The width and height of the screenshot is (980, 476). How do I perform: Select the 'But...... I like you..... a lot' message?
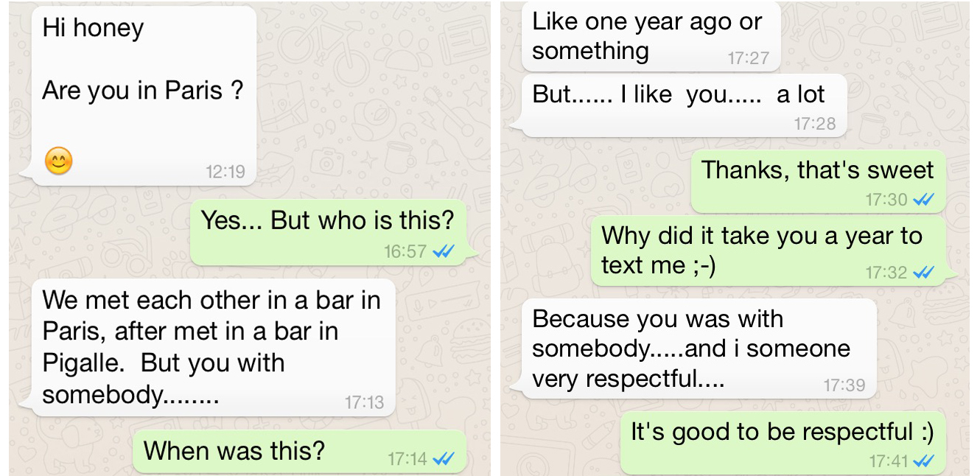point(682,105)
